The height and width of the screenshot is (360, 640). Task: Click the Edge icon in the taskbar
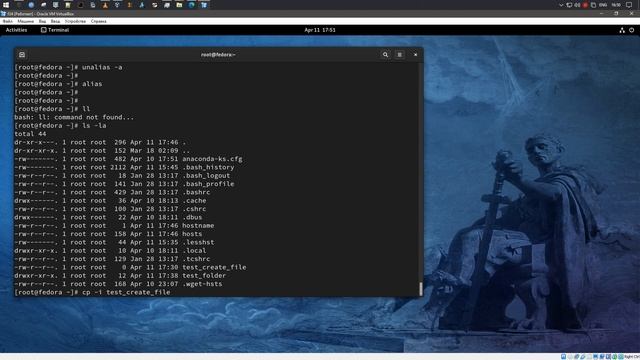pyautogui.click(x=192, y=5)
